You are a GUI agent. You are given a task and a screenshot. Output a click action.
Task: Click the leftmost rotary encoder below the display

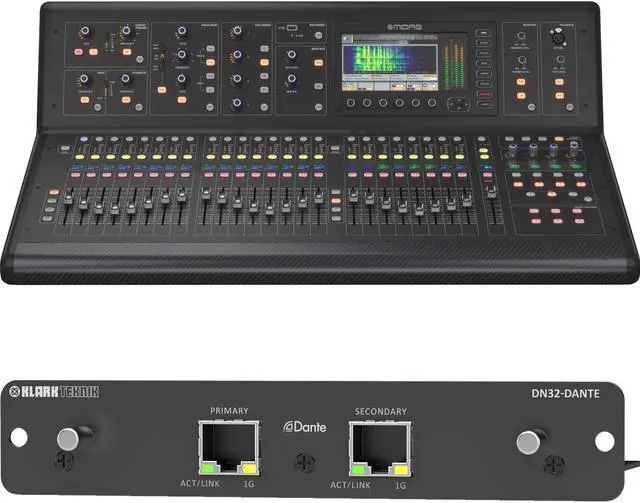coord(351,103)
